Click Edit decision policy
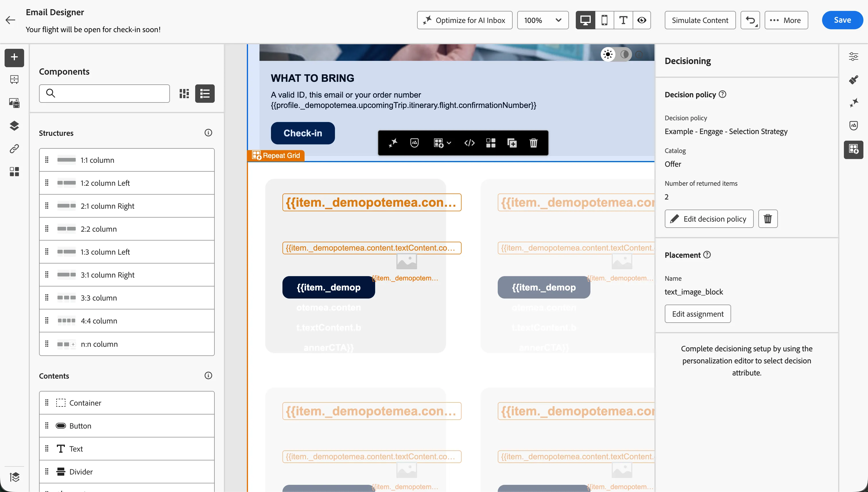Screen dimensions: 868x492 709,219
